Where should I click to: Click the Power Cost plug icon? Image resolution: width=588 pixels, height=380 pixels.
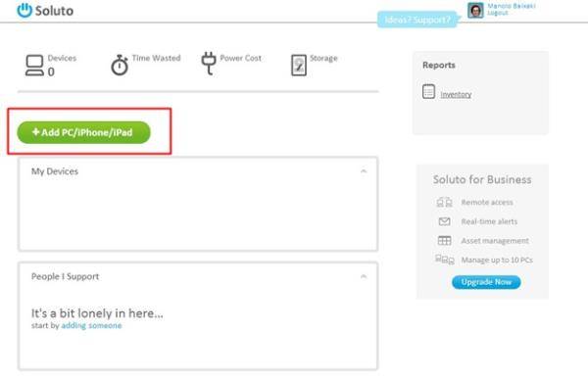pos(209,64)
